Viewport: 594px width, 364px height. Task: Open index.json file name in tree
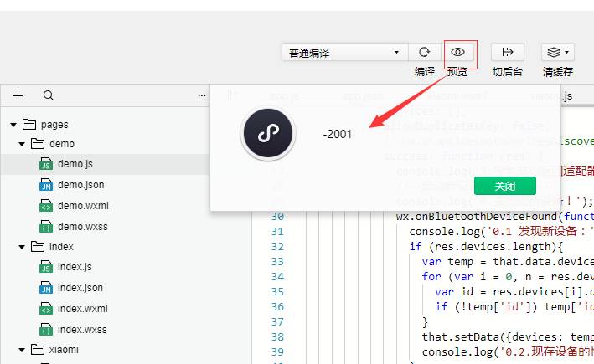[x=80, y=288]
